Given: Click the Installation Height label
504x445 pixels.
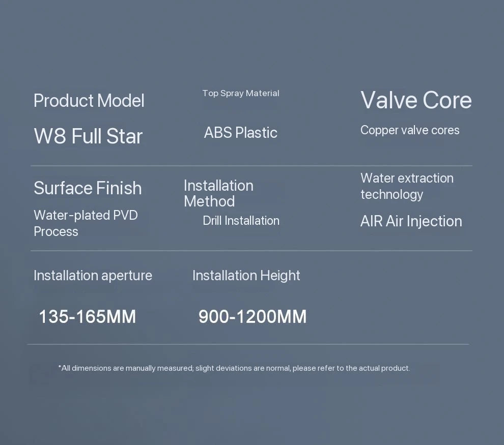Looking at the screenshot, I should 246,276.
